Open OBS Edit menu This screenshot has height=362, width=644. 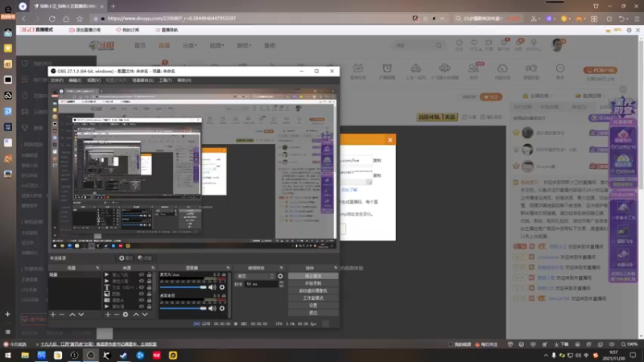(75, 80)
